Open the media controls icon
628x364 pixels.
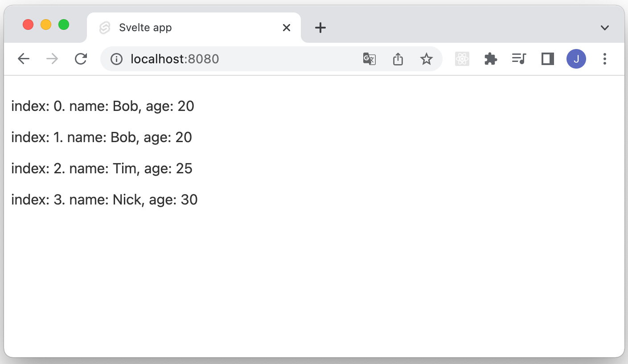click(x=519, y=59)
